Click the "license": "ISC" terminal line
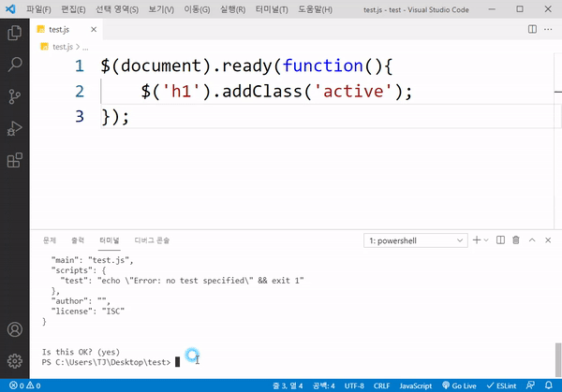This screenshot has width=562, height=392. [x=88, y=312]
